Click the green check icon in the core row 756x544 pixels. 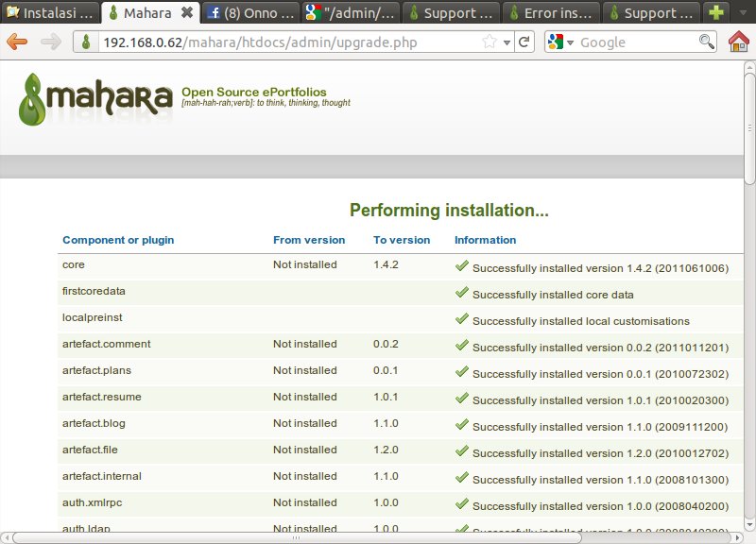pos(462,265)
